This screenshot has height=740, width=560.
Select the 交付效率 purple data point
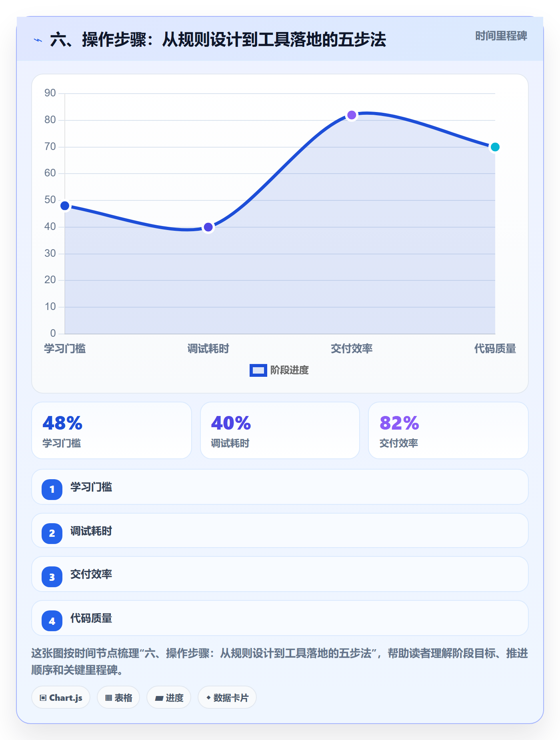pyautogui.click(x=352, y=115)
